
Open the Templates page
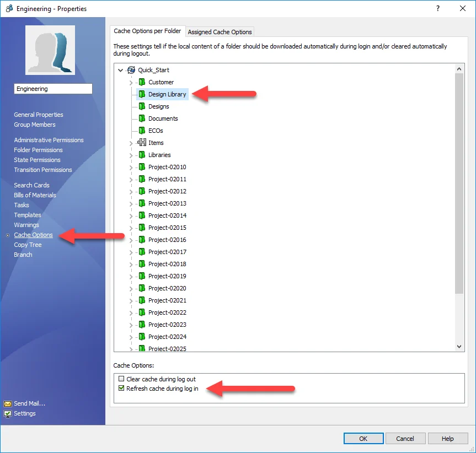tap(28, 215)
